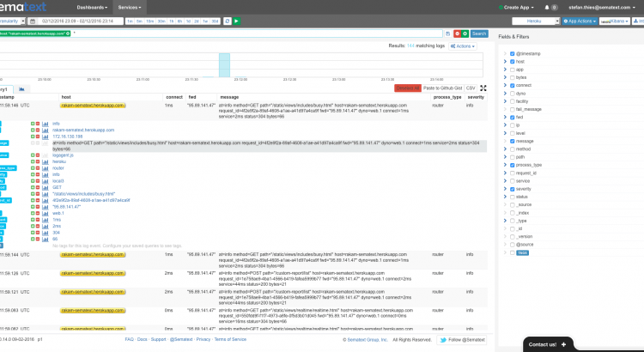The width and height of the screenshot is (644, 352).
Task: Click the Twitter bird Follow @Sematext button
Action: [463, 340]
